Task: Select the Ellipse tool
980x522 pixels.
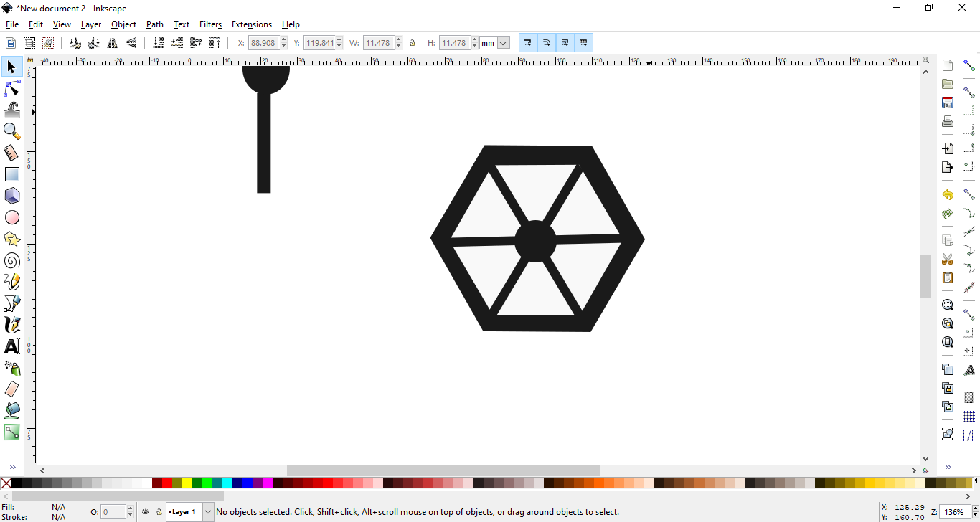Action: pos(11,217)
